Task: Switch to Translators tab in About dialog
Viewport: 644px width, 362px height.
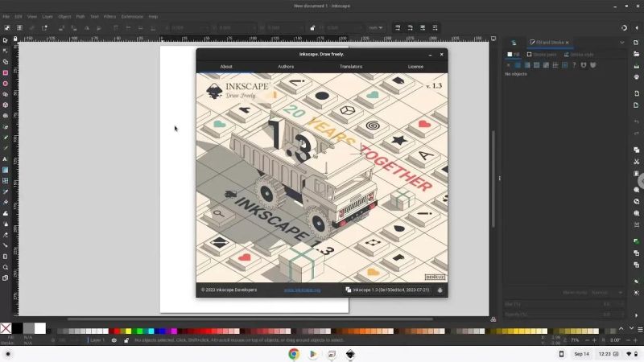Action: (x=351, y=67)
